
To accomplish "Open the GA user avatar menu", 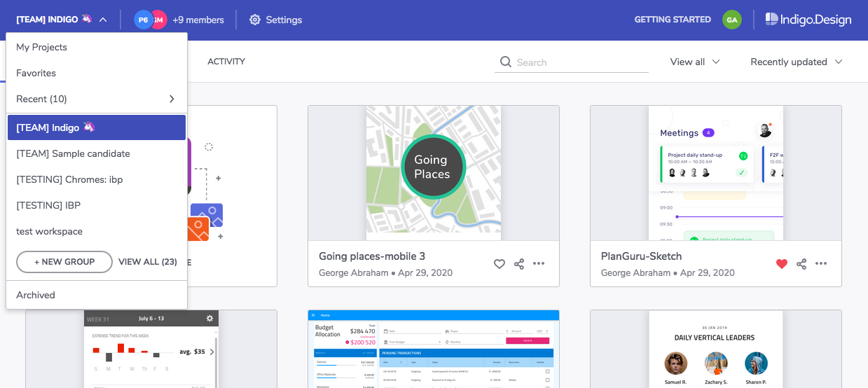I will pos(732,20).
